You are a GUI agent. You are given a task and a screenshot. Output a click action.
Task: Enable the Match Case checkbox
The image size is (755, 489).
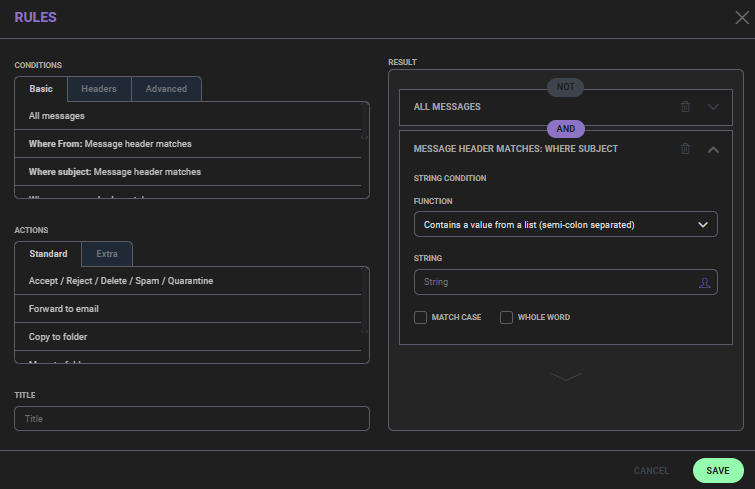click(x=421, y=317)
